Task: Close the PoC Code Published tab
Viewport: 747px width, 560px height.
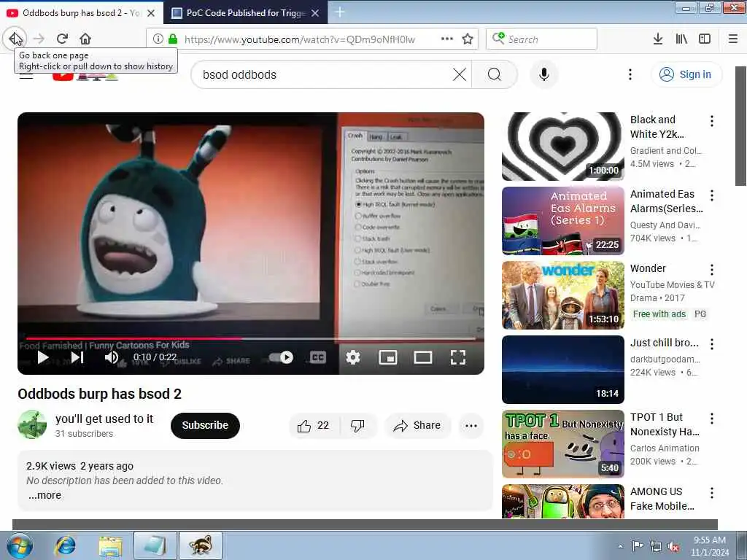Action: 315,13
